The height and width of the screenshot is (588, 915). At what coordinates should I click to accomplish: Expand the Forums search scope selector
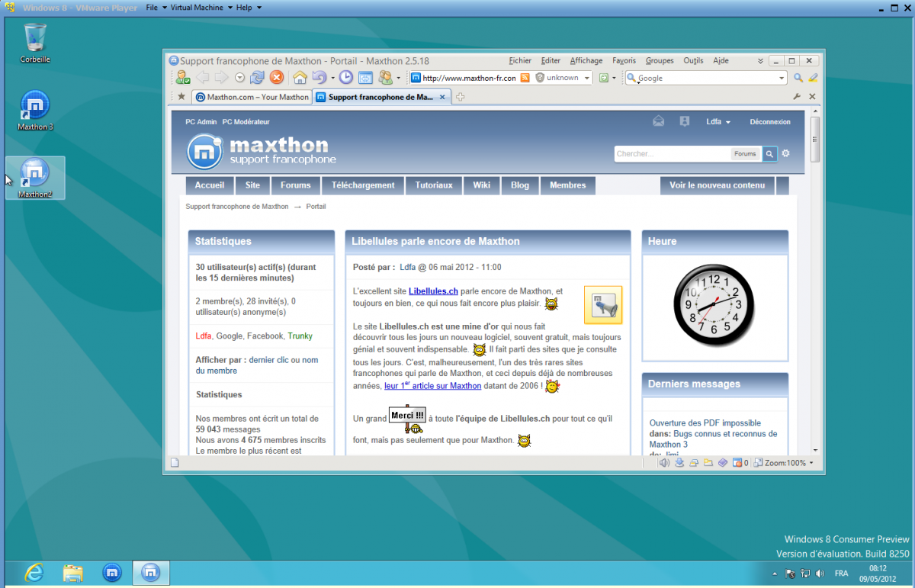pos(745,153)
